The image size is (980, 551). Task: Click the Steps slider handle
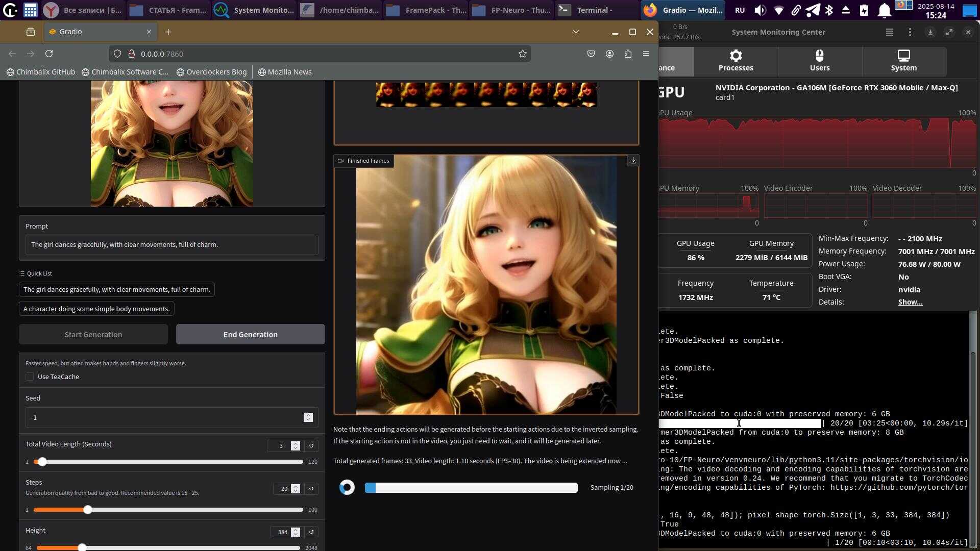(88, 510)
